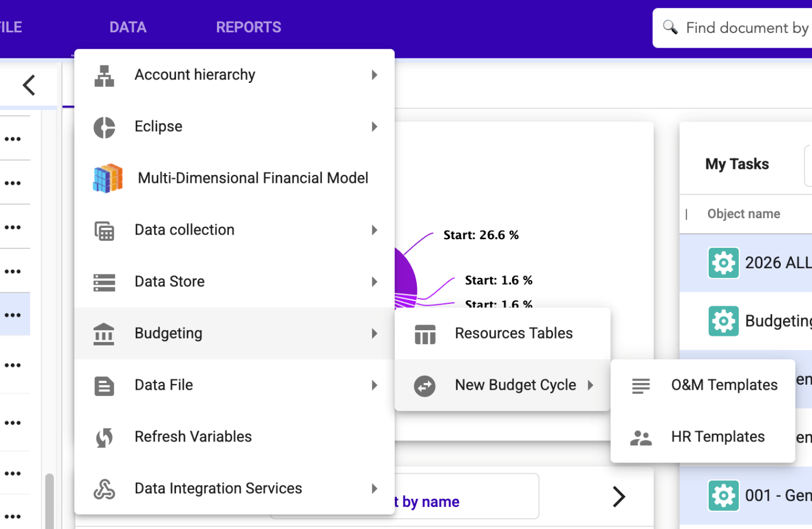Click the Refresh Variables icon
Viewport: 812px width, 529px height.
coord(104,438)
